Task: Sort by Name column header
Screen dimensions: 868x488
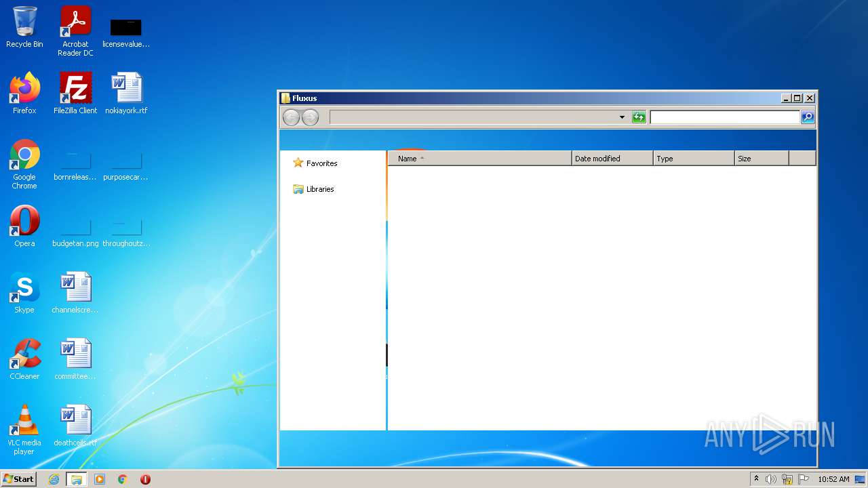Action: click(480, 159)
